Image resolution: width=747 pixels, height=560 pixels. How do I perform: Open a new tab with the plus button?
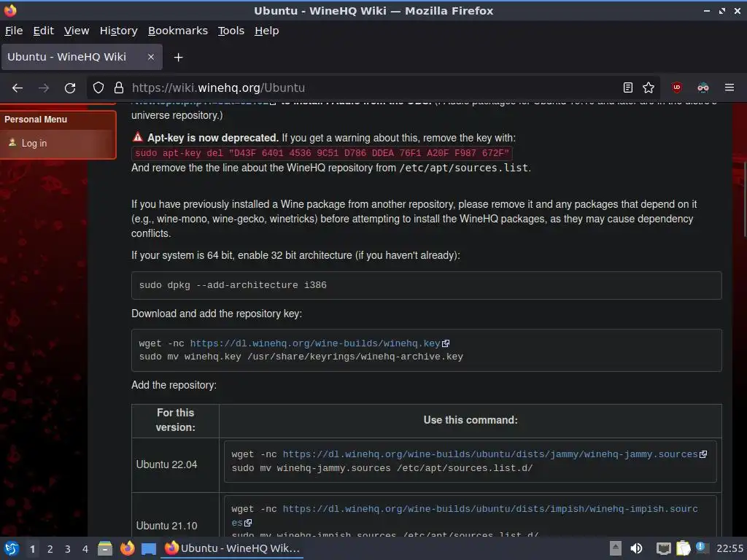click(178, 58)
